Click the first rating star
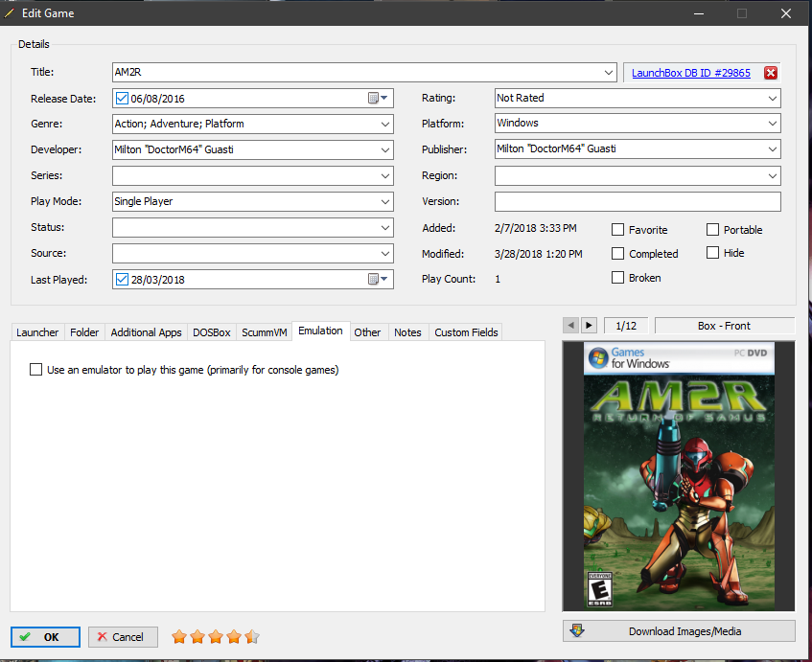 pos(179,637)
